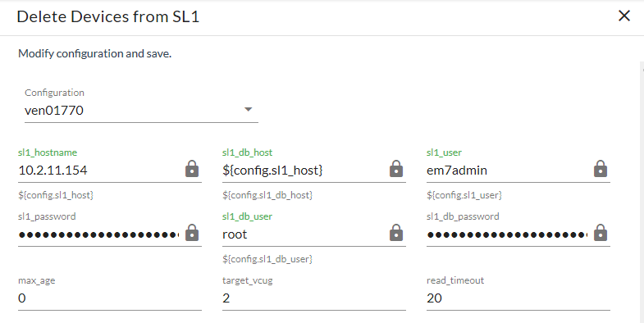Unlock the sl1_password field lock icon
This screenshot has height=323, width=644.
[x=192, y=233]
